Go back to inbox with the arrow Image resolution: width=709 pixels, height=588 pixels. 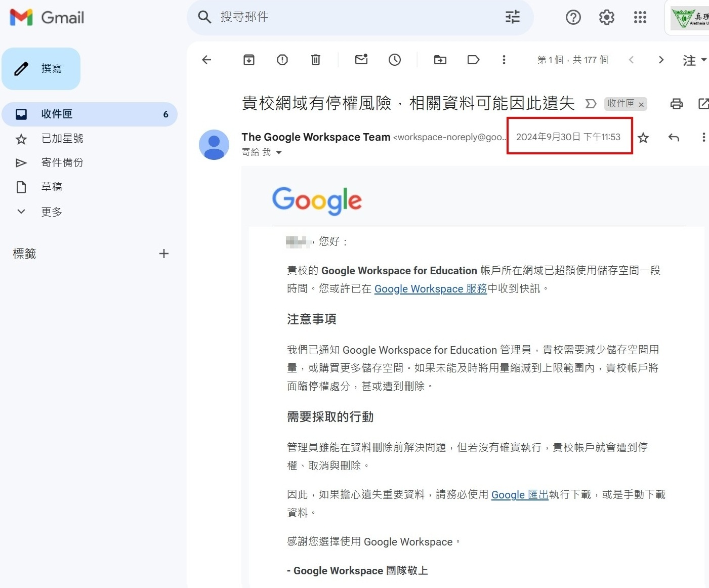pos(206,60)
